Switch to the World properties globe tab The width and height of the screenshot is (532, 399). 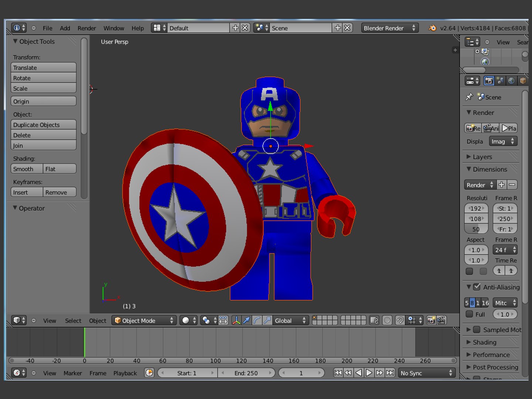point(511,81)
